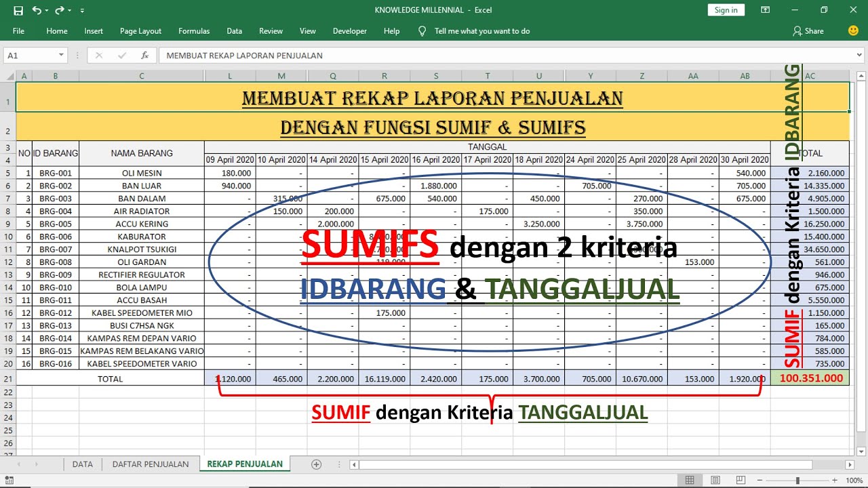
Task: Switch to the DATA sheet tab
Action: click(x=83, y=464)
